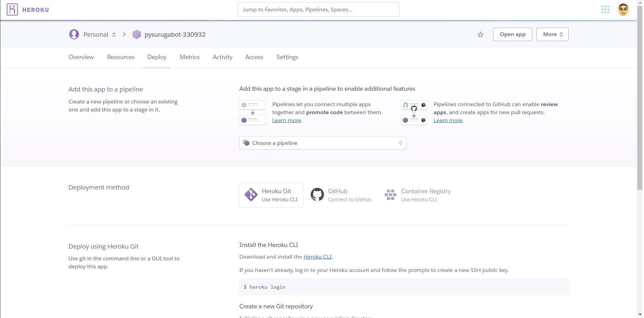This screenshot has width=644, height=318.
Task: Click the Create a new Git repository heading
Action: coord(276,306)
